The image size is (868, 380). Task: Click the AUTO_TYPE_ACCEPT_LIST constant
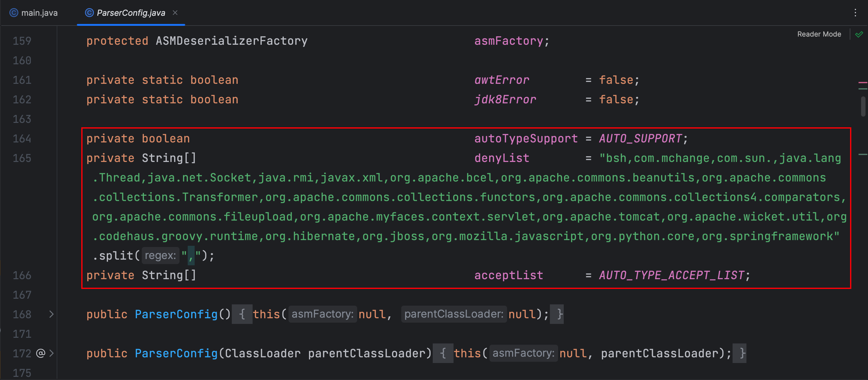671,275
